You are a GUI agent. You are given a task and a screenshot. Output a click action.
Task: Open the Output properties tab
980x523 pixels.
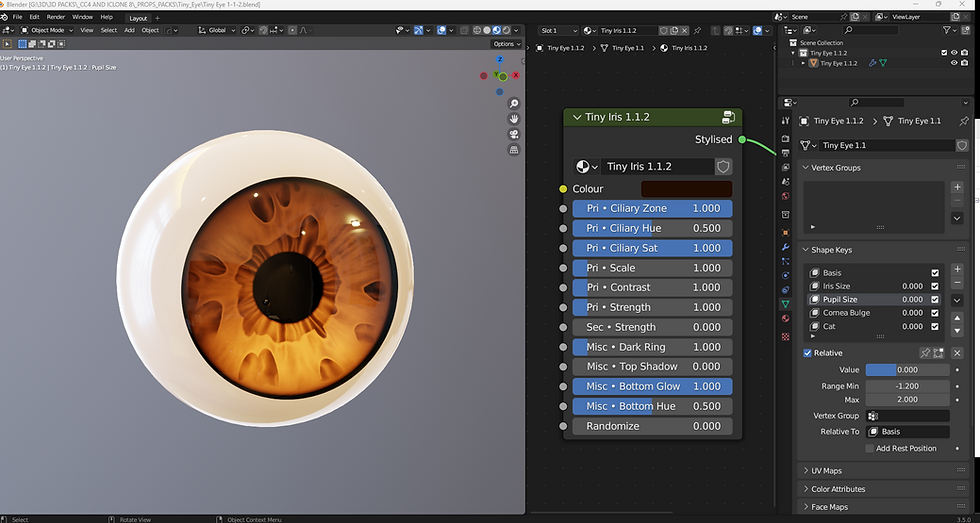(x=786, y=152)
